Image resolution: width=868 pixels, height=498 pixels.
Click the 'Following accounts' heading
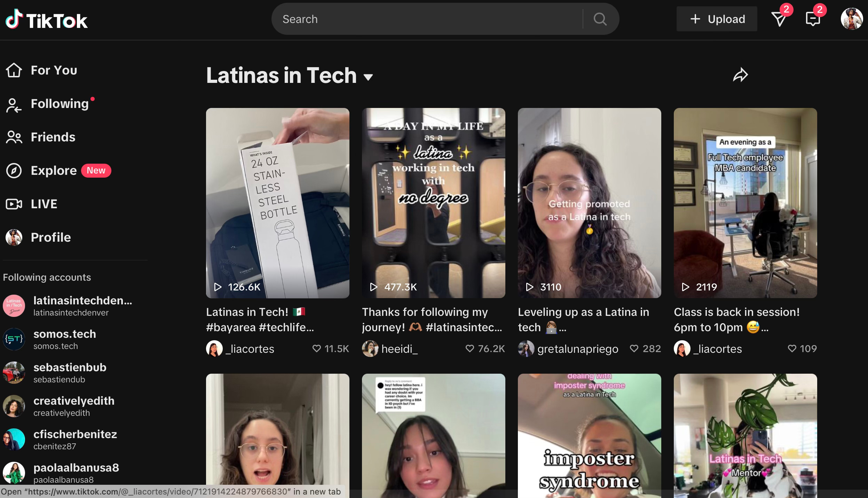[x=47, y=277]
